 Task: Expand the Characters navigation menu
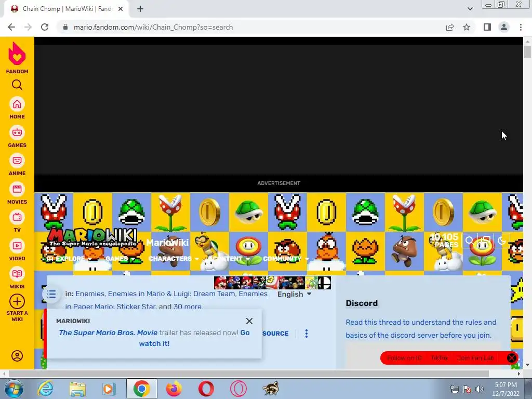[x=174, y=259]
